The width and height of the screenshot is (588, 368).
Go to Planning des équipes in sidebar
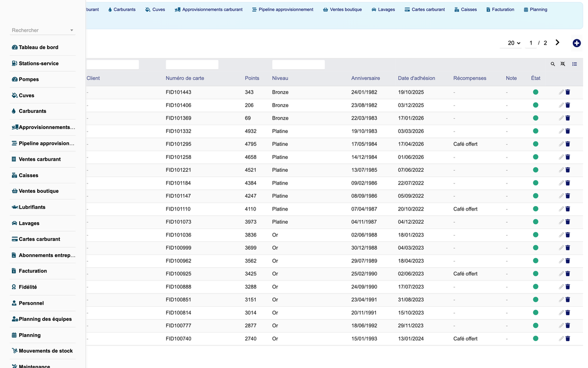coord(42,319)
